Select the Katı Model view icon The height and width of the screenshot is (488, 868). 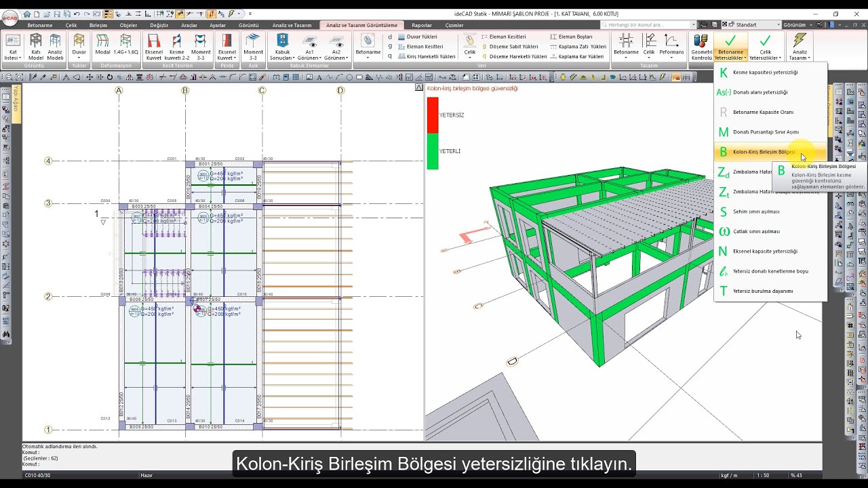[x=36, y=47]
